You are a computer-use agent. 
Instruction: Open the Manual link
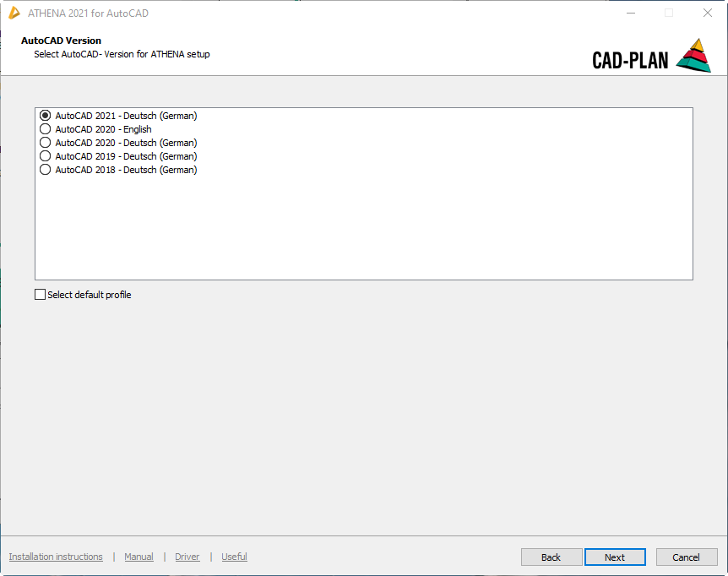point(139,557)
